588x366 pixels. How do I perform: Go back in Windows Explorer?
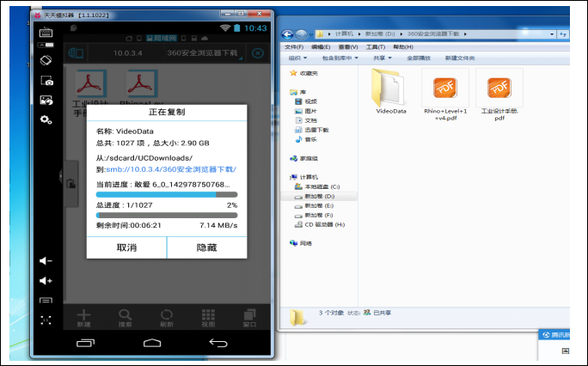coord(288,34)
